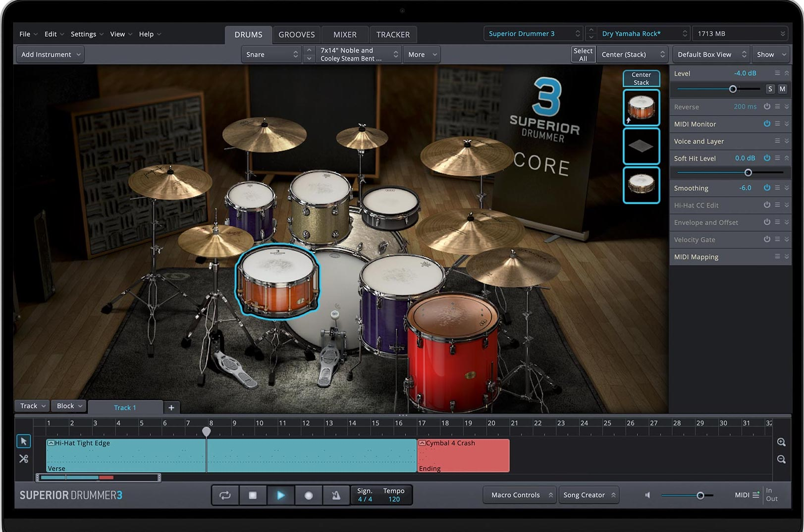Enable Velocity Gate power
Viewport: 804px width, 532px height.
(x=767, y=239)
